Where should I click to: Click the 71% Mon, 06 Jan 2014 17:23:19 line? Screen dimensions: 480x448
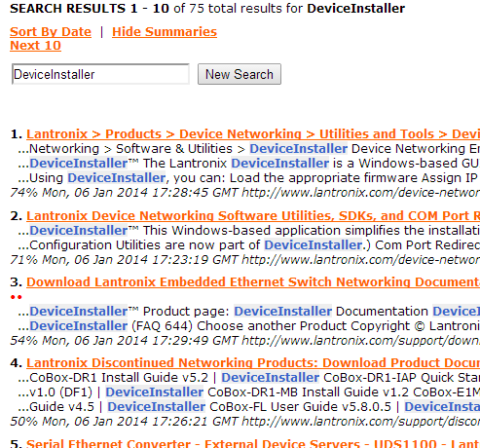click(x=245, y=260)
